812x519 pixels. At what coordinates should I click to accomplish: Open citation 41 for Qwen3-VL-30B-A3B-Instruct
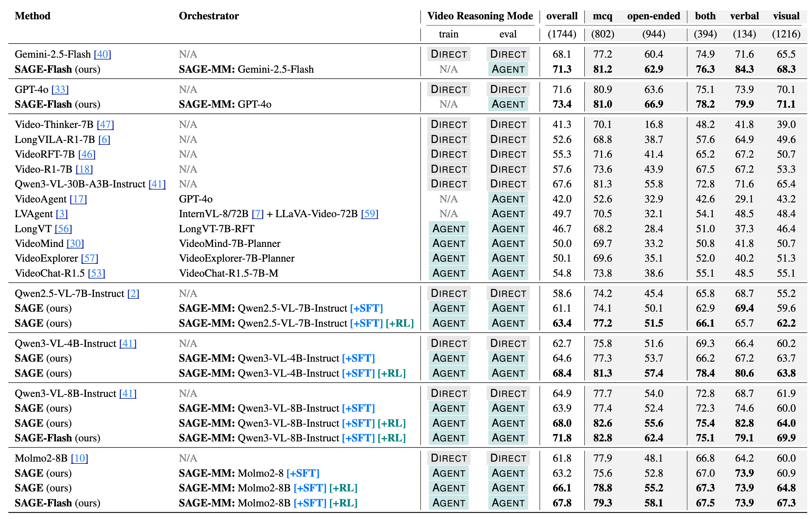157,184
